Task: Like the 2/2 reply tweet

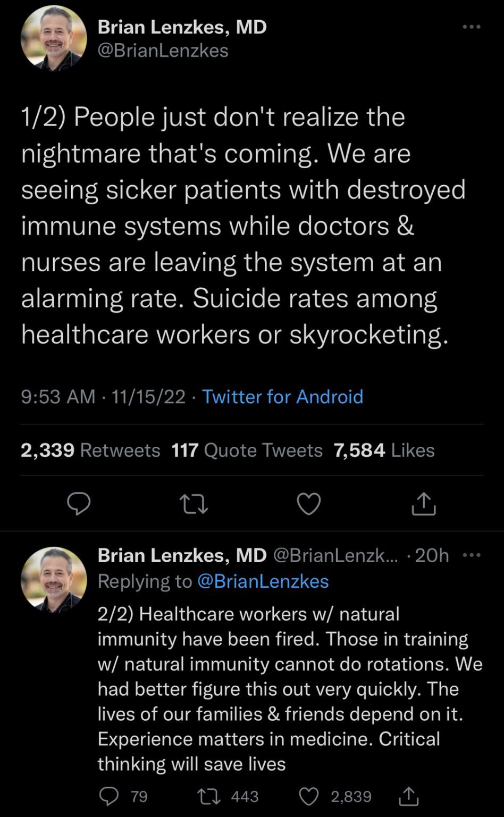Action: (309, 796)
